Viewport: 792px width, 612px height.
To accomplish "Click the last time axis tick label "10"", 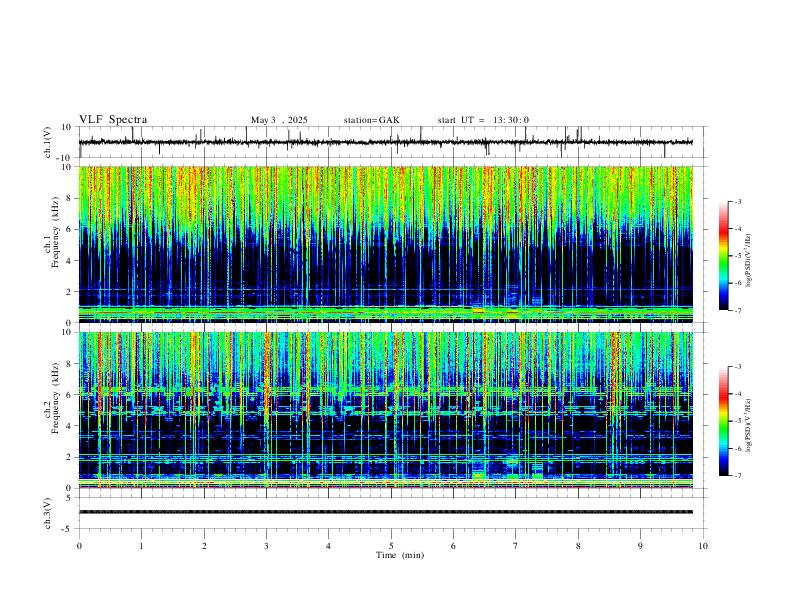I will click(703, 546).
